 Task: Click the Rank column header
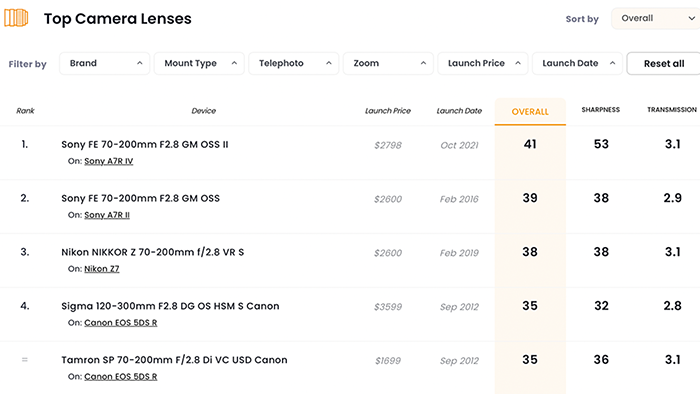25,111
